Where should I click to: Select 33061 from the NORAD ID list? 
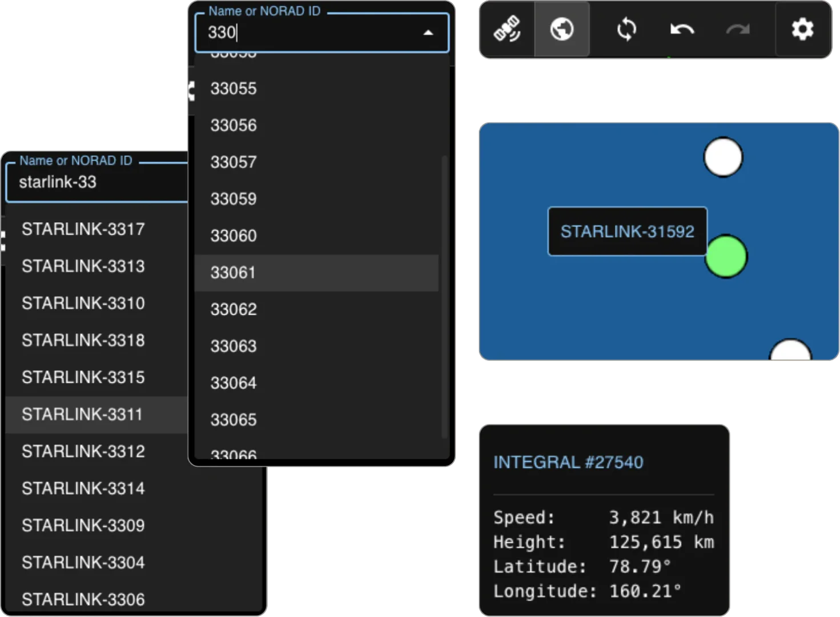tap(233, 273)
